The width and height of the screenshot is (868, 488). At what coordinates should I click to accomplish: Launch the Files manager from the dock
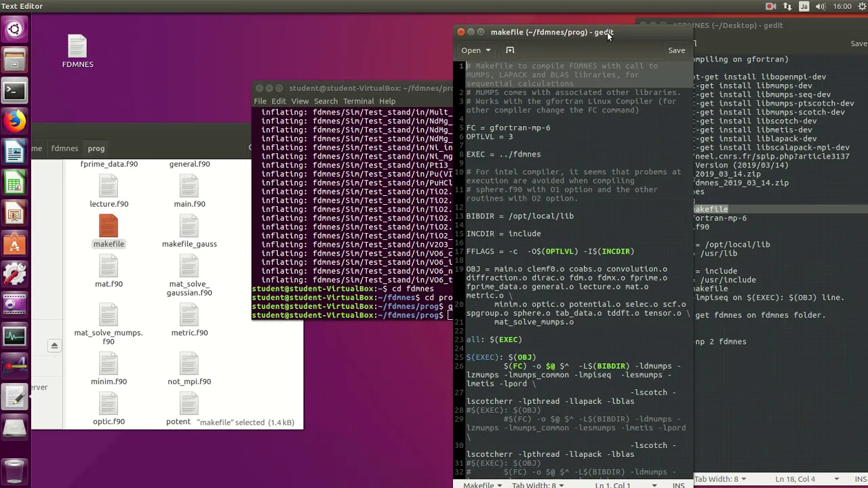point(14,60)
